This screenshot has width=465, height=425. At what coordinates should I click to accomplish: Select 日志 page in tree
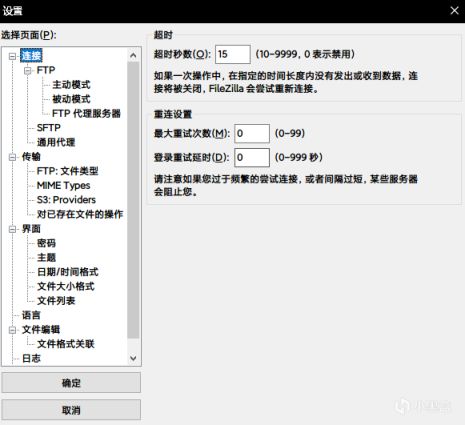pos(31,358)
